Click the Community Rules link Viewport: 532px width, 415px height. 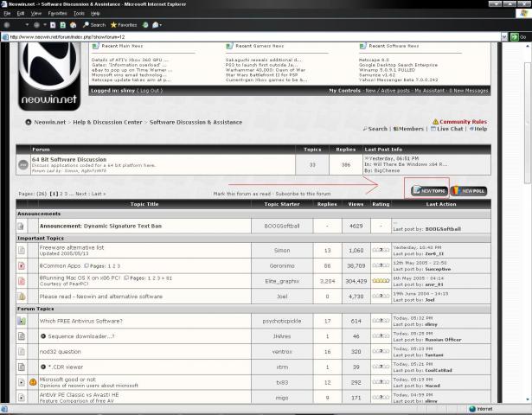click(463, 122)
